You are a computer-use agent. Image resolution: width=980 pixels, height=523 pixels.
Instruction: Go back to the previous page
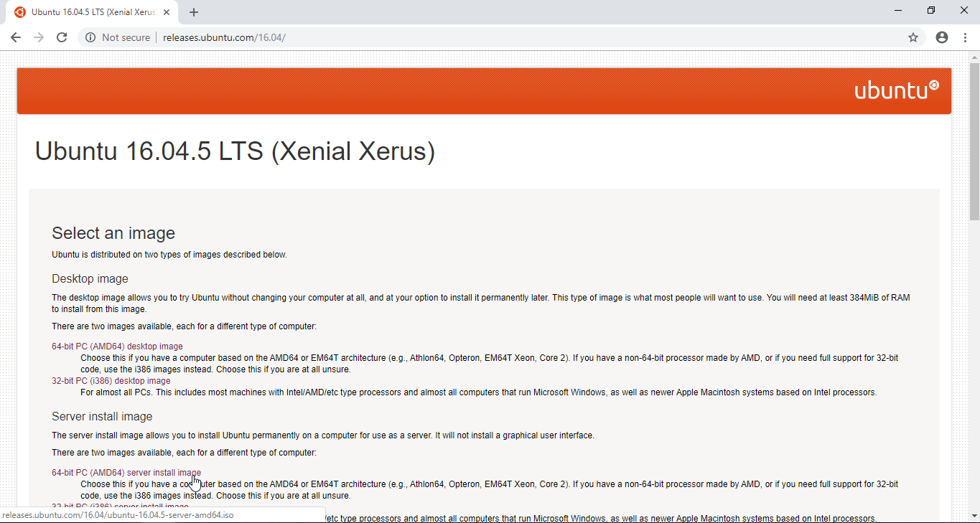(x=16, y=37)
